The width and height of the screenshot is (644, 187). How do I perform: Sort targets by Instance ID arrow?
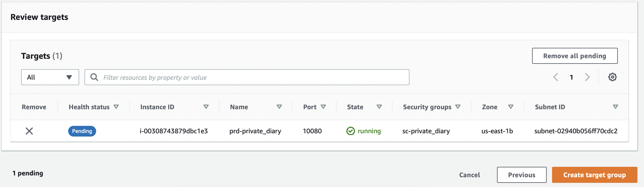coord(206,107)
